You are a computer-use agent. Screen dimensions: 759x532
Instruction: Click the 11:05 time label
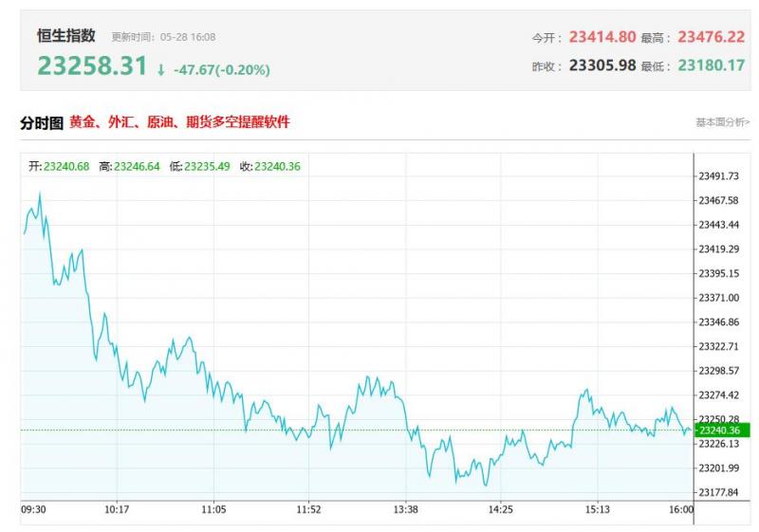point(213,509)
